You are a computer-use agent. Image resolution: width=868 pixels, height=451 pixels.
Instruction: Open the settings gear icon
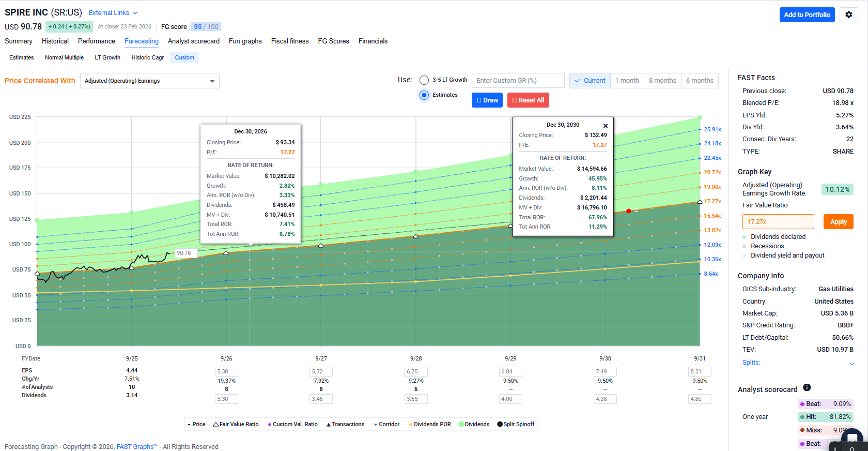pos(849,14)
